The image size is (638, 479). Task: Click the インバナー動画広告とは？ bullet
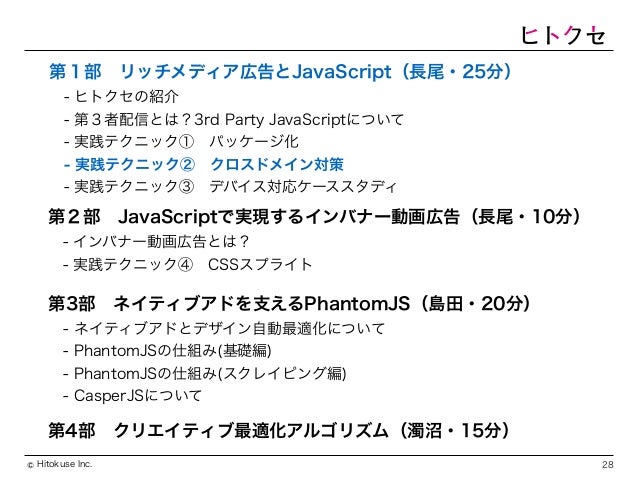click(156, 242)
